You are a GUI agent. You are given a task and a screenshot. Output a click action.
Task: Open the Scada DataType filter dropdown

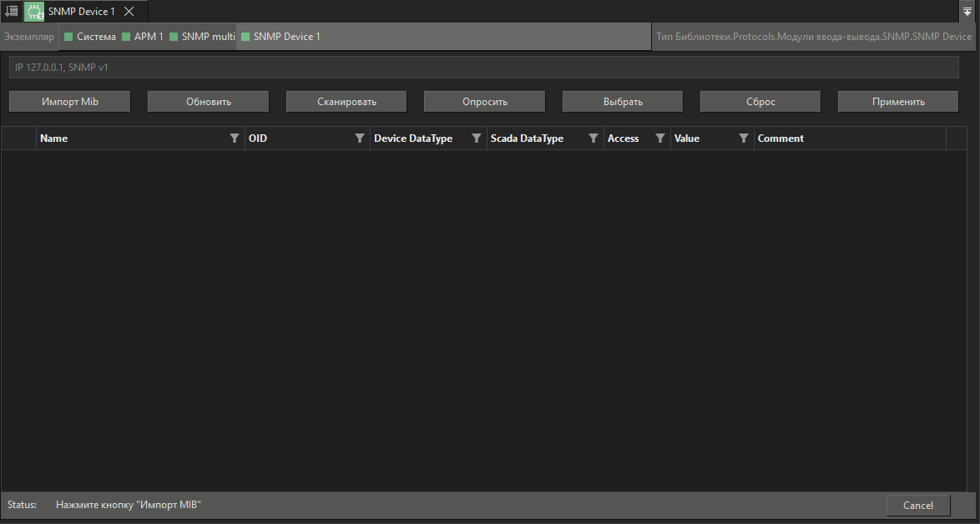[x=594, y=138]
